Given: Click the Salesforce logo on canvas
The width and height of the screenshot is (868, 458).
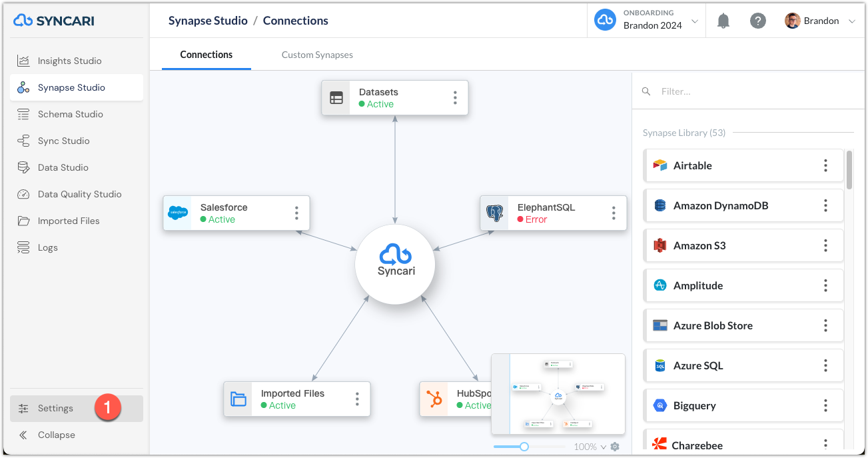Looking at the screenshot, I should coord(178,213).
